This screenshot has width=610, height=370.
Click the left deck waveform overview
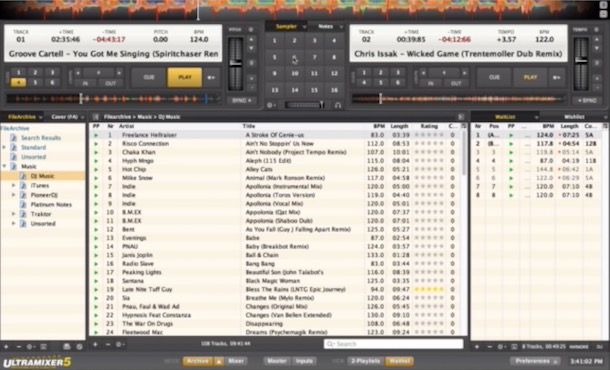coord(113,99)
